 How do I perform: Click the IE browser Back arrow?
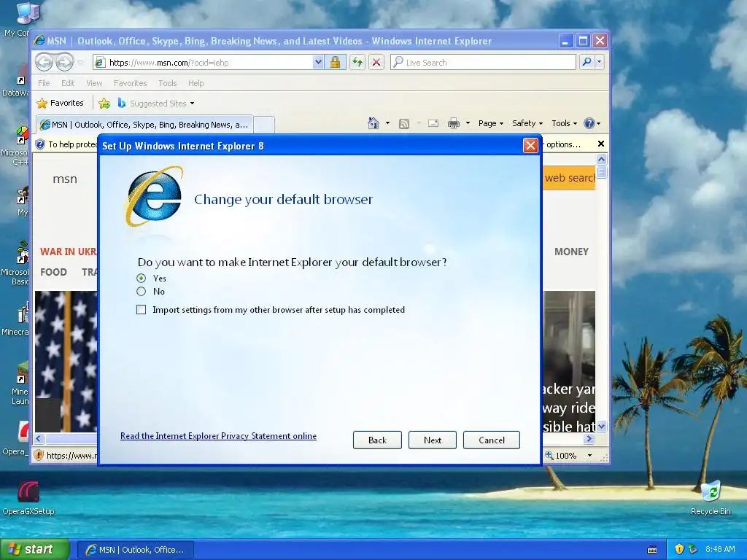[44, 62]
